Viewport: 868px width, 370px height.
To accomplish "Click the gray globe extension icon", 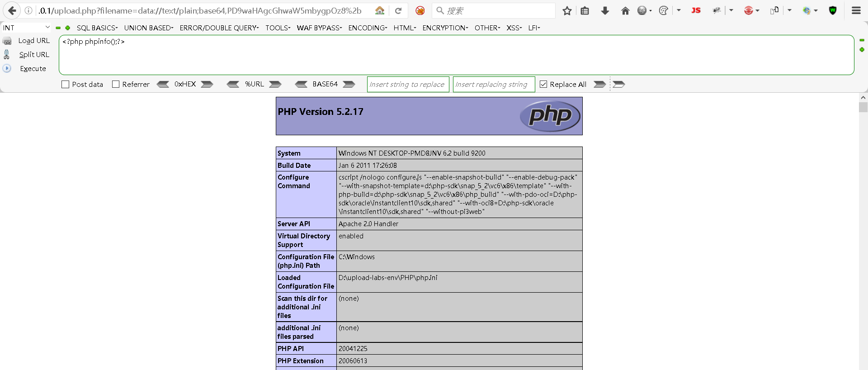I will tap(642, 10).
